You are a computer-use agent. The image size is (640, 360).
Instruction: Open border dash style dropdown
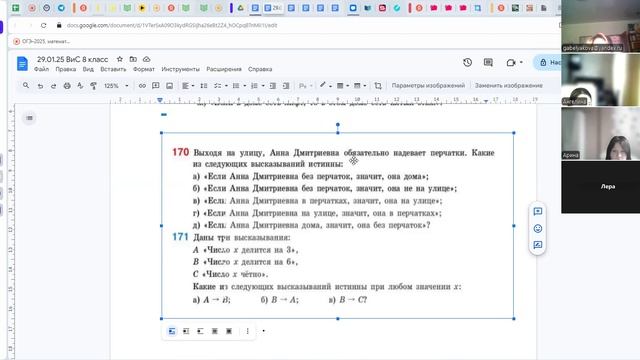(x=359, y=86)
